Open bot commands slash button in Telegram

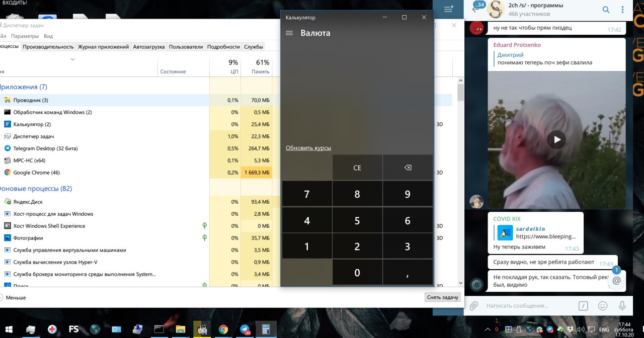pos(583,305)
